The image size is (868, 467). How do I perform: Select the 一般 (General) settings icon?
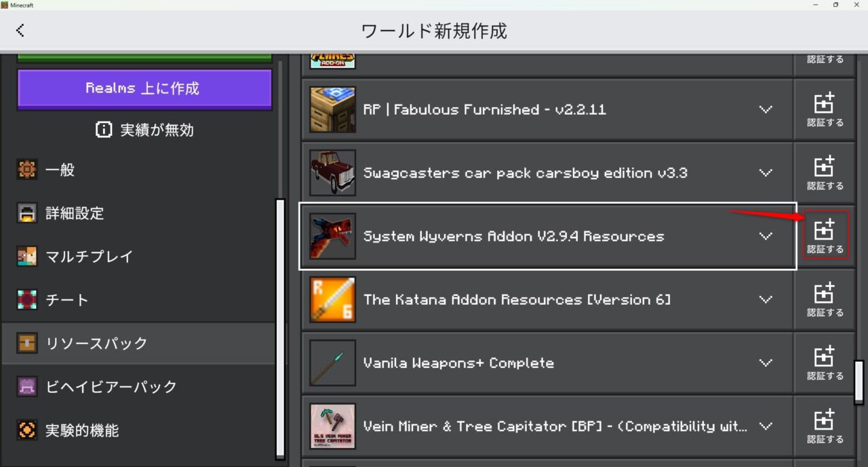pyautogui.click(x=27, y=170)
